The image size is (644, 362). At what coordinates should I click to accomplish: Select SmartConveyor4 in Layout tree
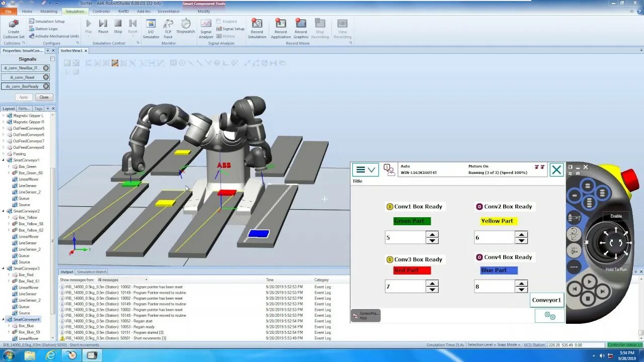point(26,319)
